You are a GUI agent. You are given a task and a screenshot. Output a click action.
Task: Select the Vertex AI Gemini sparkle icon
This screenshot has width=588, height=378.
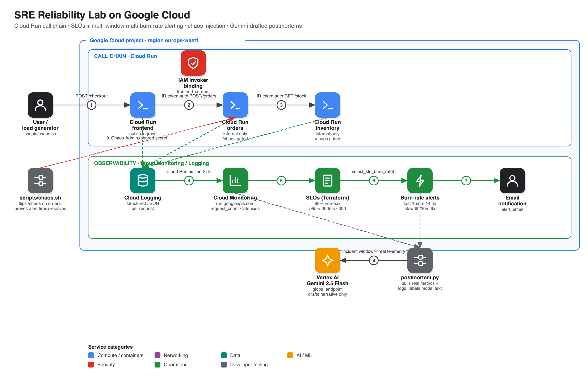point(327,260)
